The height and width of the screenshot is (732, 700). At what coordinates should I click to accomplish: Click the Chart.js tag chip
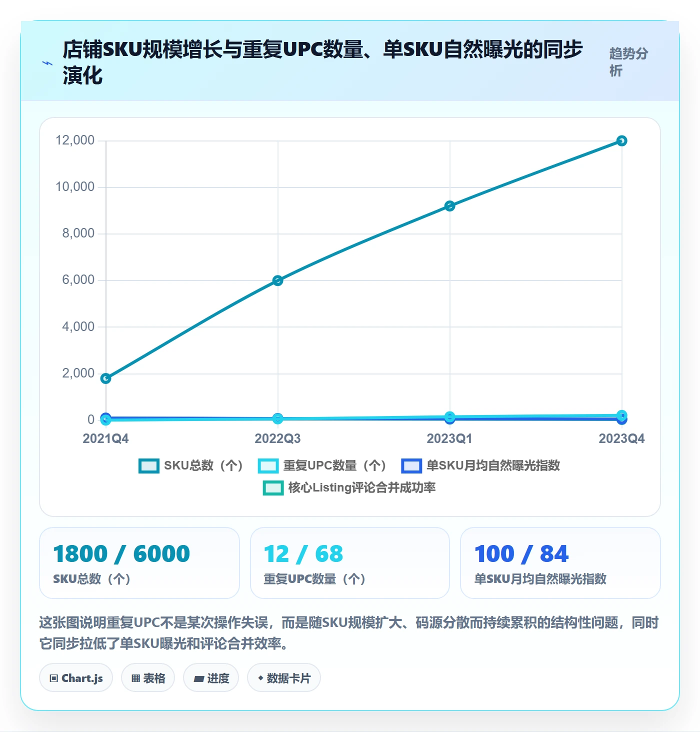click(x=76, y=678)
